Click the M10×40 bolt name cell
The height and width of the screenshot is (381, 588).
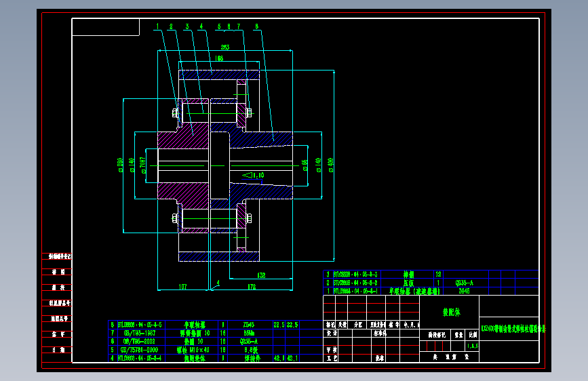click(193, 350)
